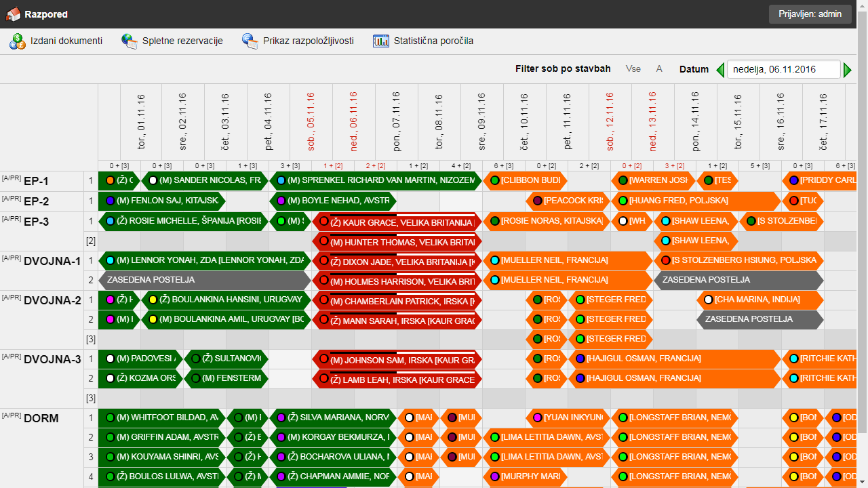Open Statistična poročila menu item
Screen dimensions: 868x488
click(x=433, y=41)
